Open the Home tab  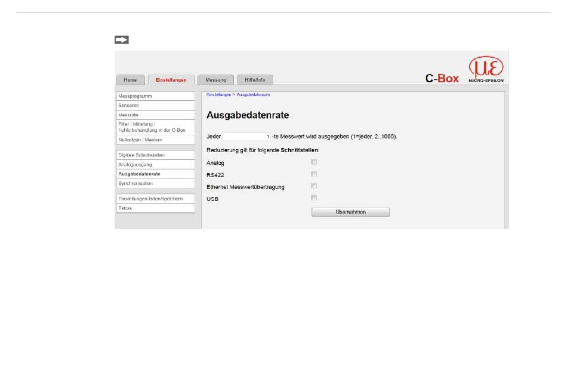pyautogui.click(x=130, y=80)
